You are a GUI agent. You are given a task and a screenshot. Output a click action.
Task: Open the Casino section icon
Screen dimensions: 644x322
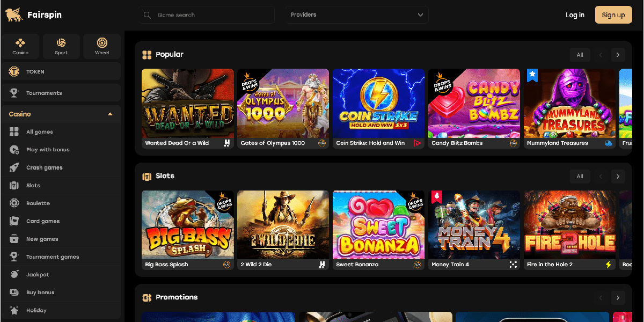20,43
